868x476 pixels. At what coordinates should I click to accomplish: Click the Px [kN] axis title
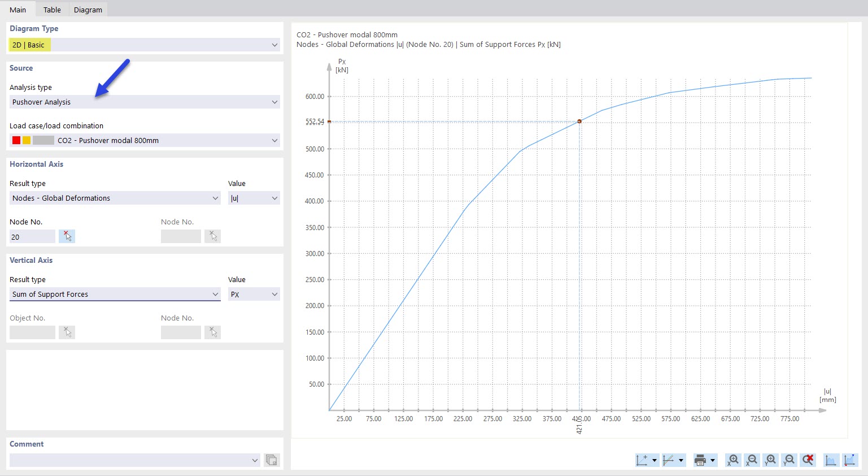342,66
